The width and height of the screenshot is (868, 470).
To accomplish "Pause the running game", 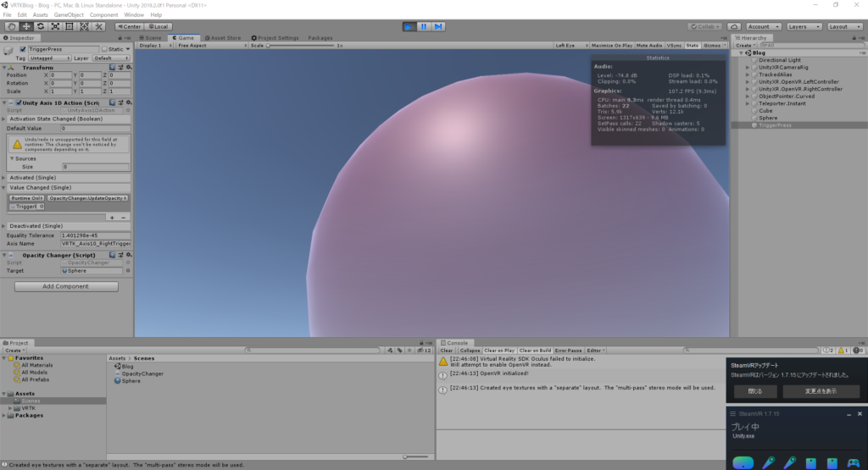I will click(424, 26).
